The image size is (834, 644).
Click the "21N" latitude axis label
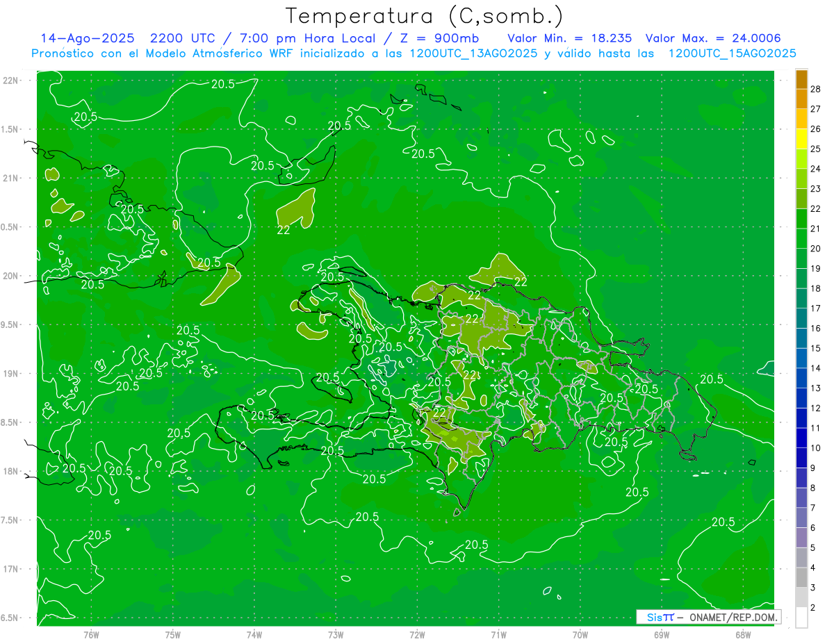coord(10,179)
